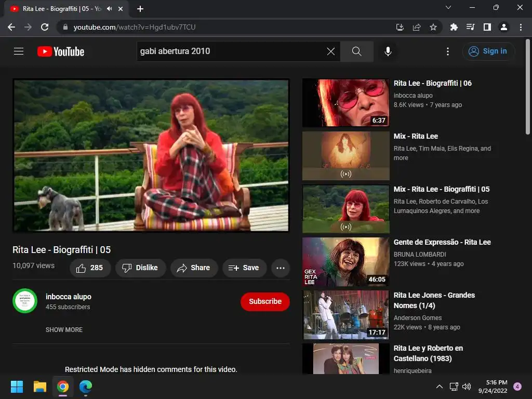Open the Anderson Gomes channel link
The width and height of the screenshot is (532, 399).
pos(418,318)
